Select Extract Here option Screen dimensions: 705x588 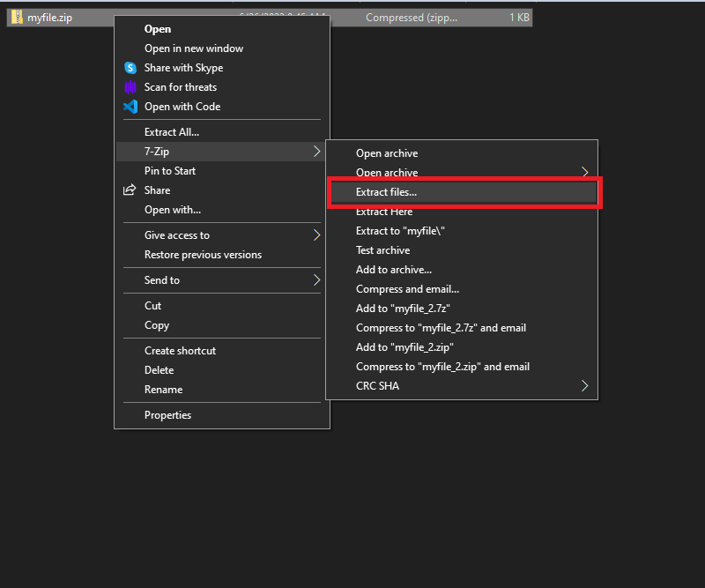384,212
